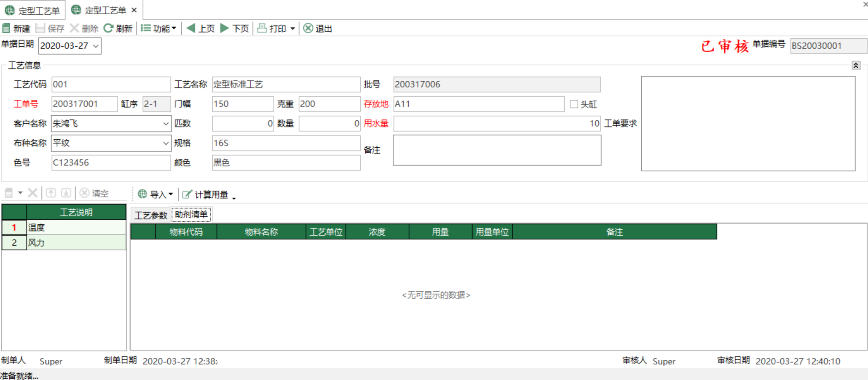Click the move-up arrow icon
The image size is (868, 380).
(51, 193)
